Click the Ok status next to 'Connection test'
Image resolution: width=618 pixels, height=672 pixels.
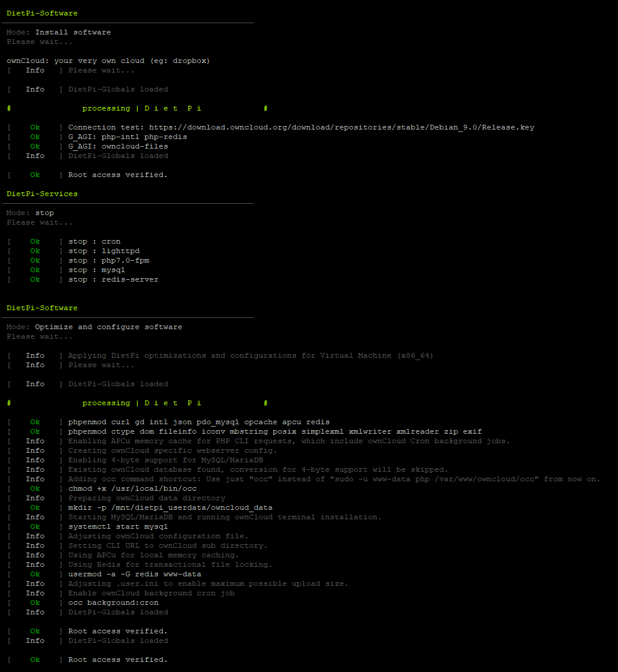(x=35, y=127)
